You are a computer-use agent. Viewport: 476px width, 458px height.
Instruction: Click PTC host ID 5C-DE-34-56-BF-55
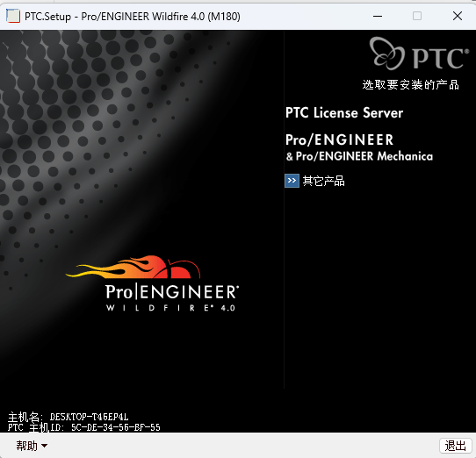(116, 427)
